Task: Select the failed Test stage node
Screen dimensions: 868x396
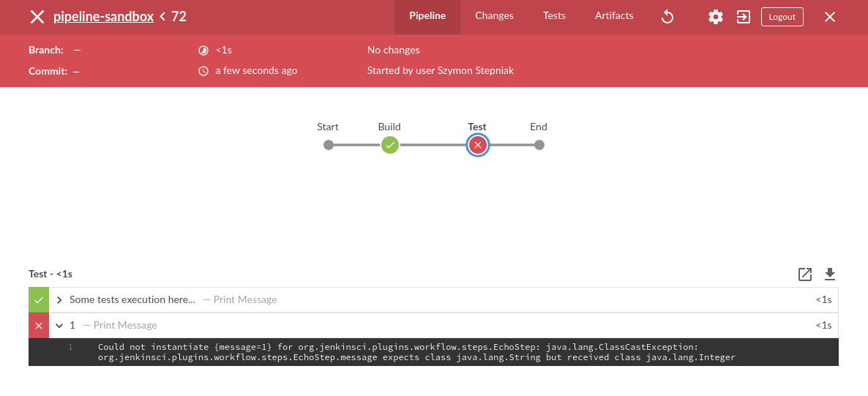Action: [478, 145]
